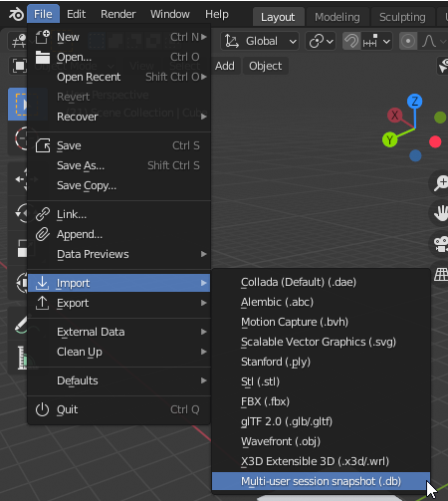This screenshot has height=501, width=448.
Task: Expand the Export submenu
Action: [x=118, y=303]
